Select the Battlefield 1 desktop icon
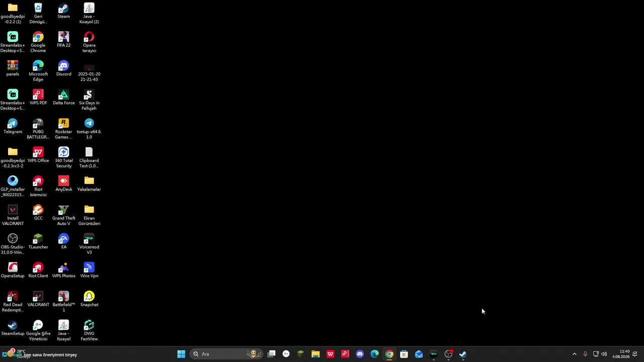The height and width of the screenshot is (362, 644). [x=63, y=302]
